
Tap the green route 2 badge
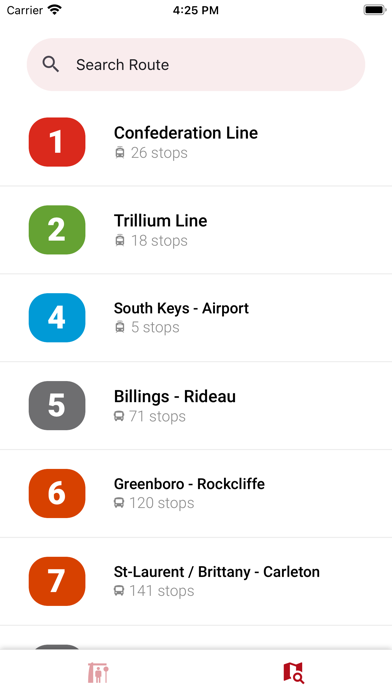point(57,230)
